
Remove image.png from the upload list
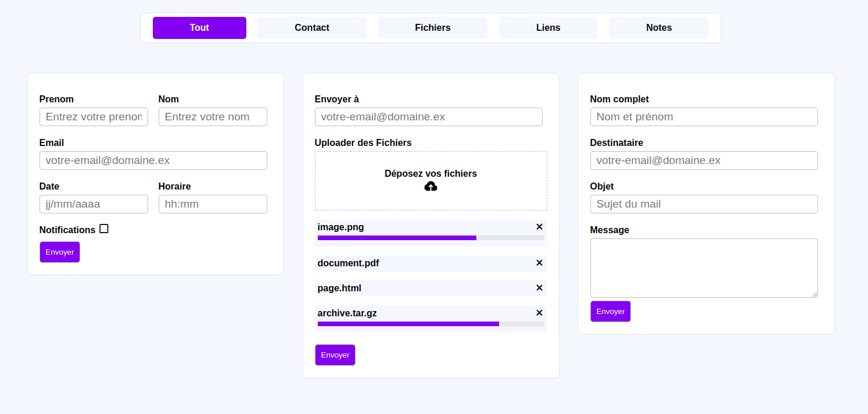(x=539, y=227)
